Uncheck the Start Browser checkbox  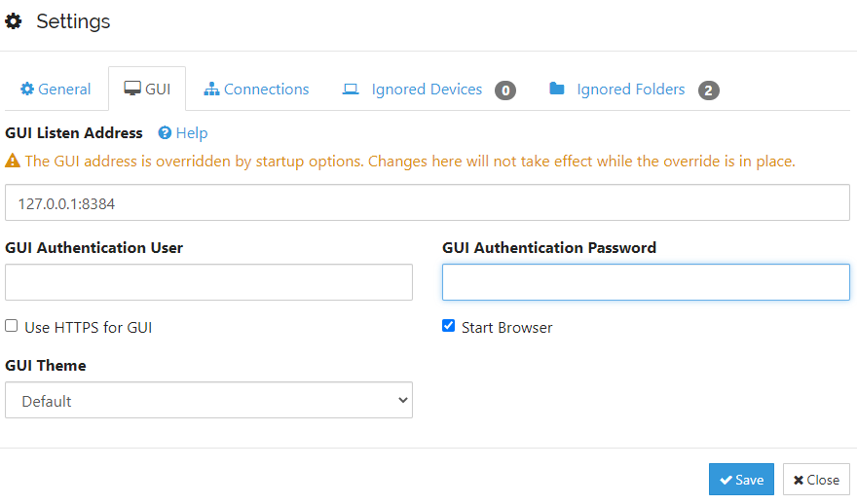click(448, 326)
